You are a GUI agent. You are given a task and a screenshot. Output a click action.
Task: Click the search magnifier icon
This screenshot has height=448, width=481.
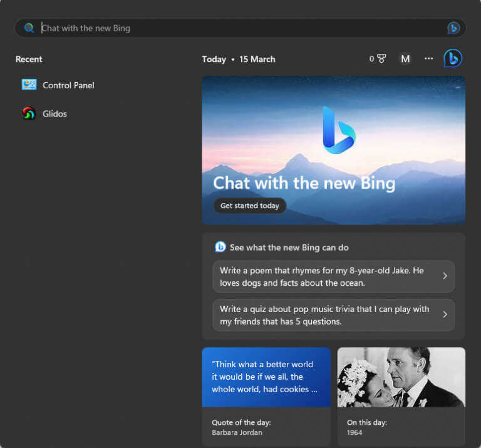pos(29,28)
